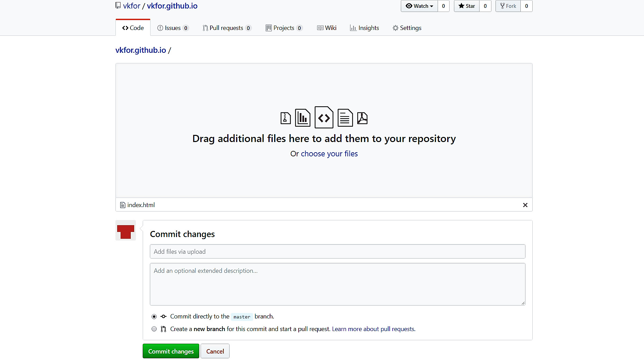
Task: Select commit directly to master branch option
Action: [154, 317]
